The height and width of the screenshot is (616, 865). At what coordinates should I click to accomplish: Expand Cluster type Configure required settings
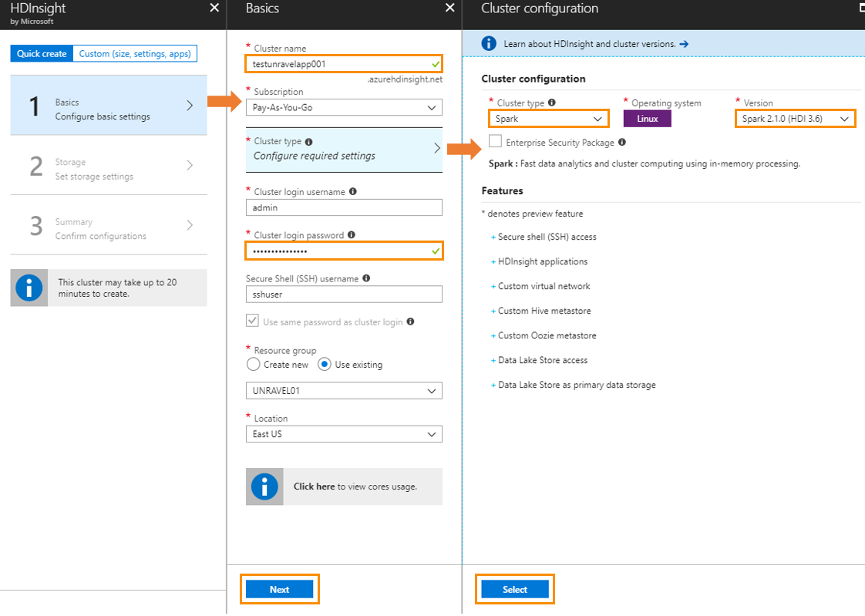345,150
